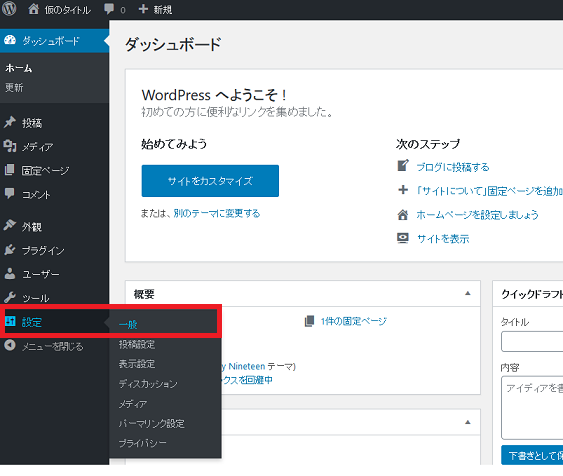Click the sliders icon beside 設定
Screen dimensions: 563x476
pyautogui.click(x=10, y=321)
